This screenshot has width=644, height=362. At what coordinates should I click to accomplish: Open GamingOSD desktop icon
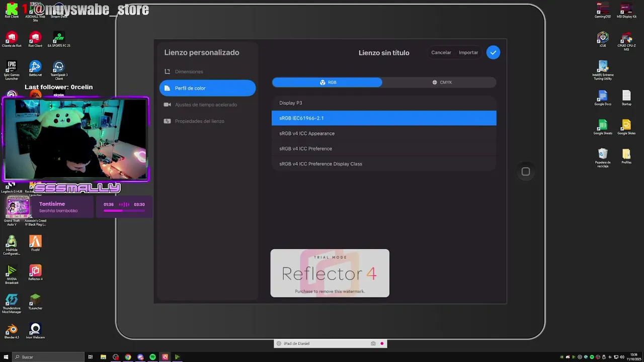603,11
